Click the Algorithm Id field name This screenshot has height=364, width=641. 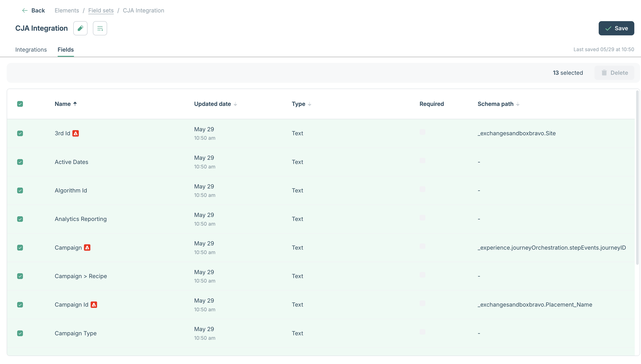pyautogui.click(x=71, y=190)
